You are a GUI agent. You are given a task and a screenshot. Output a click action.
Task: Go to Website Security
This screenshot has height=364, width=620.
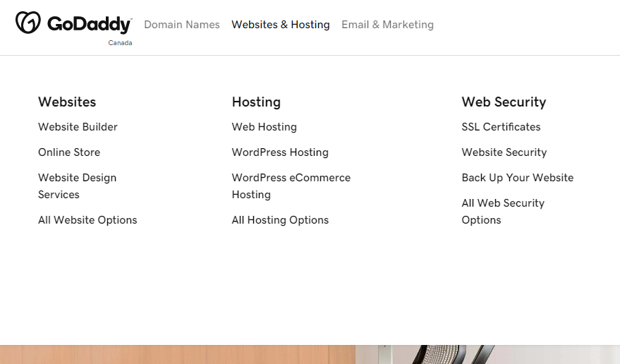(x=504, y=152)
